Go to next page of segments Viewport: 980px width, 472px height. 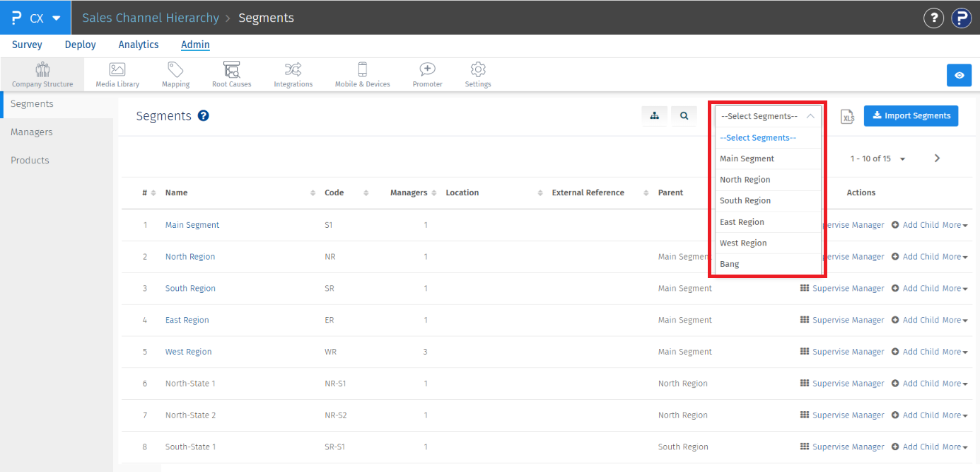[937, 159]
